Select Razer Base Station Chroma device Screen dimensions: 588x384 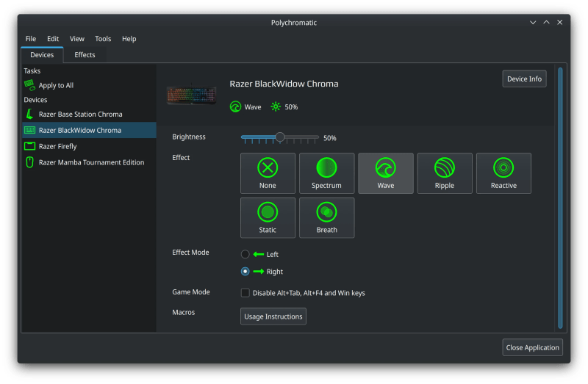click(x=89, y=115)
